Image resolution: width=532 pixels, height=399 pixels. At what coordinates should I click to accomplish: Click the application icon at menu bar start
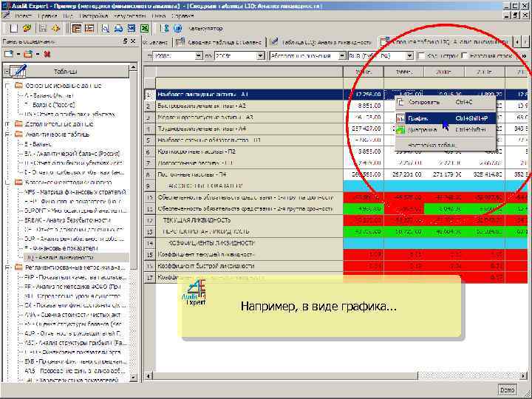[6, 16]
